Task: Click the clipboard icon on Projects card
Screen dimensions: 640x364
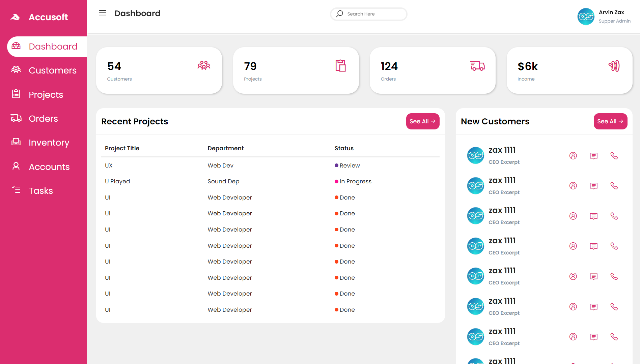Action: 340,66
